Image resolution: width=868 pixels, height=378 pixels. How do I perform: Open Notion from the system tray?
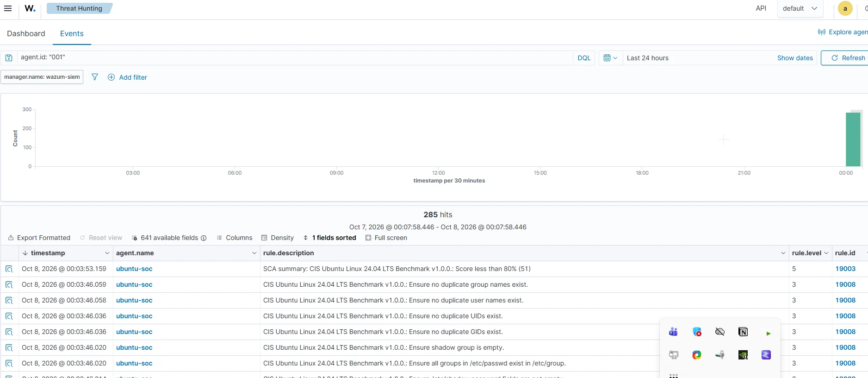pyautogui.click(x=743, y=332)
